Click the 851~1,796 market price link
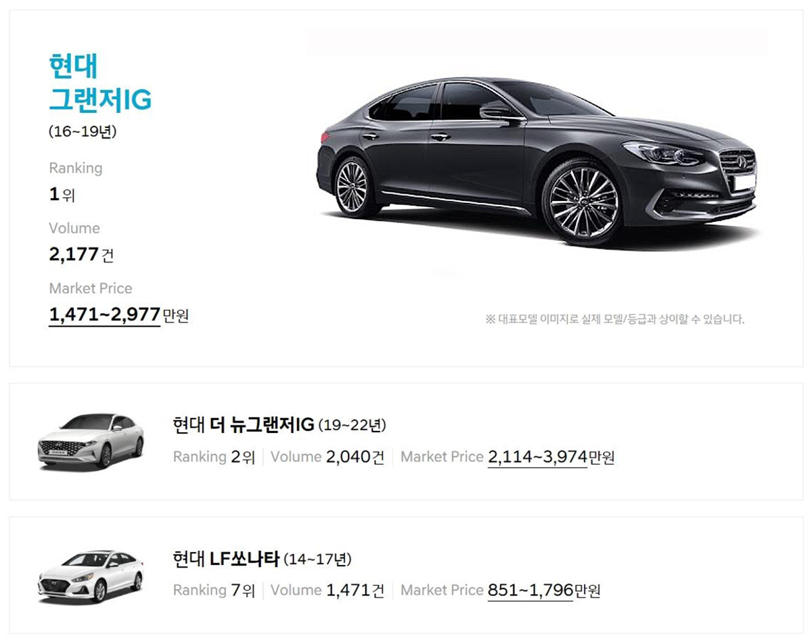The width and height of the screenshot is (812, 644). (531, 591)
